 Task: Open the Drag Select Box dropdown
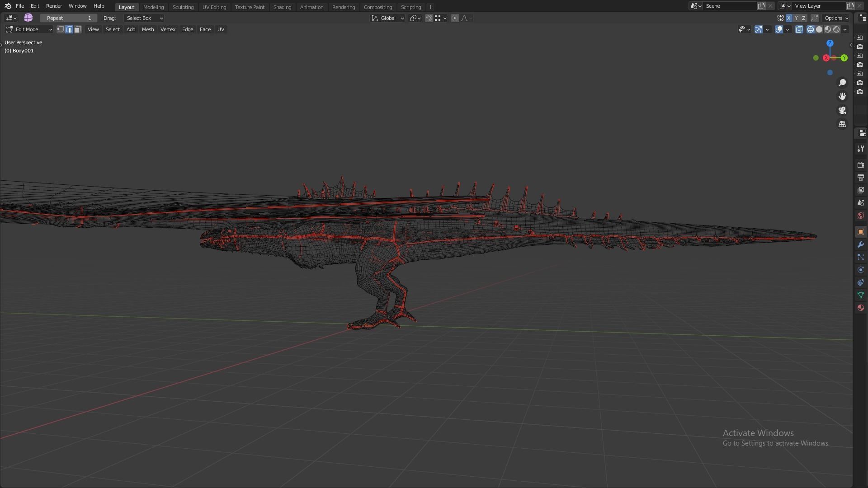pyautogui.click(x=144, y=18)
